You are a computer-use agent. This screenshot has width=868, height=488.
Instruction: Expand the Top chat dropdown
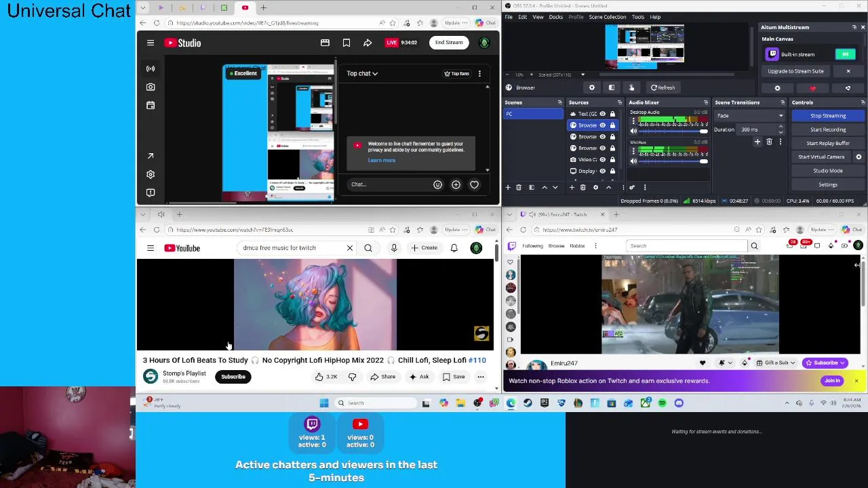[362, 73]
